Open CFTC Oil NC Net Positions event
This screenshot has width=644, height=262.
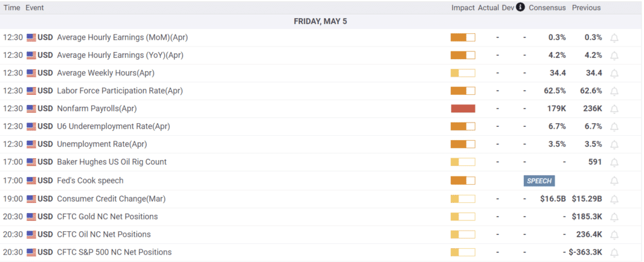tap(104, 234)
